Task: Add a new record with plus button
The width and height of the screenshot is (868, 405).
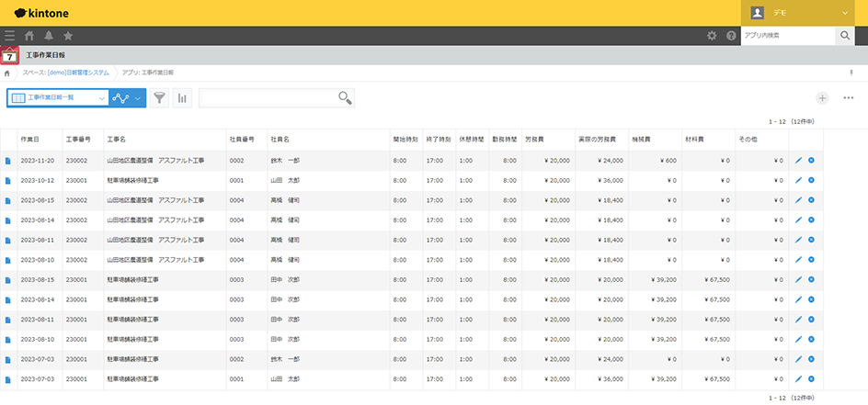Action: pos(822,98)
